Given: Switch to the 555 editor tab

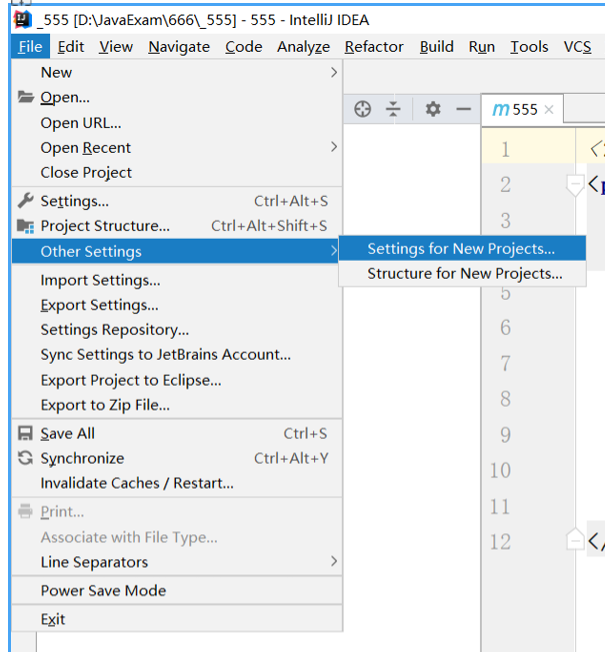Looking at the screenshot, I should (x=522, y=109).
